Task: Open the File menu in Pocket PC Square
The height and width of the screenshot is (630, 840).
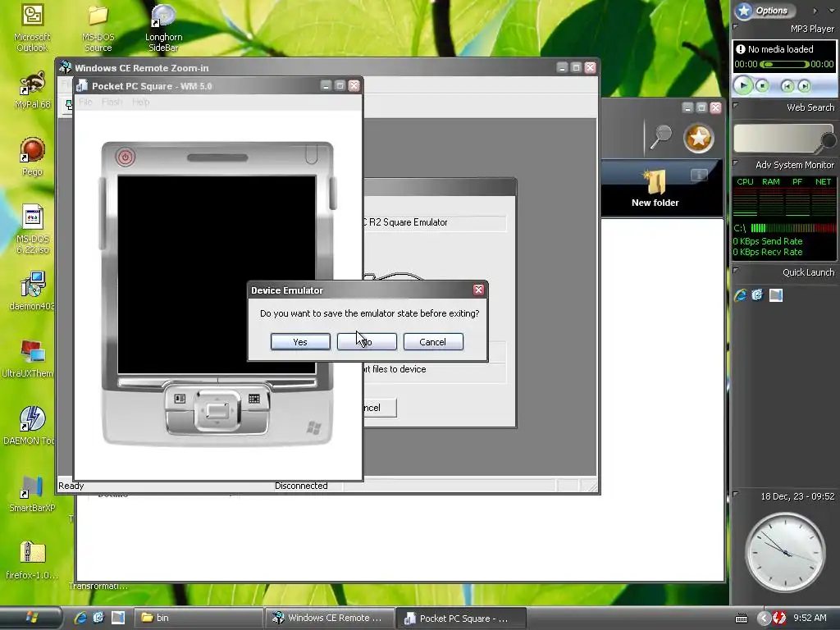Action: 85,102
